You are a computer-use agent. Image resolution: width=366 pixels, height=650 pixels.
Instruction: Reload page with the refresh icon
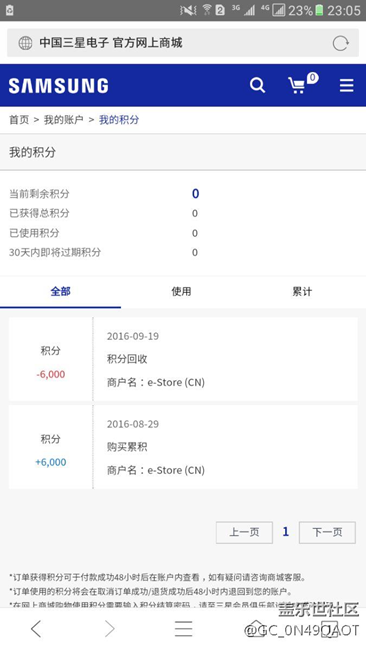[x=340, y=43]
